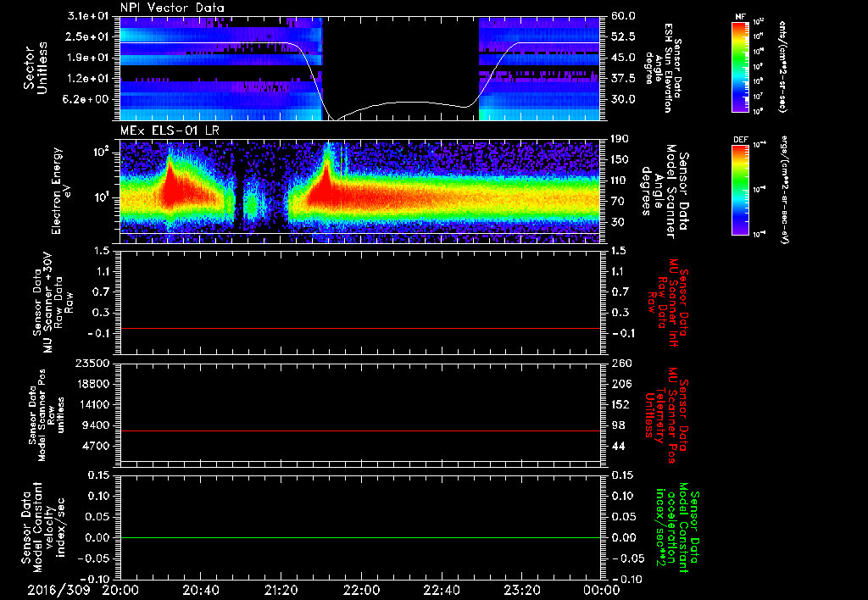This screenshot has width=868, height=600.
Task: Click the '22:40' time axis label
Action: point(441,590)
